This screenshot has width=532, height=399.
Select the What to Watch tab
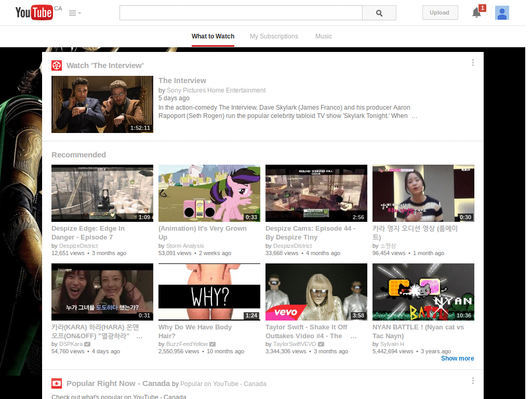[x=213, y=36]
